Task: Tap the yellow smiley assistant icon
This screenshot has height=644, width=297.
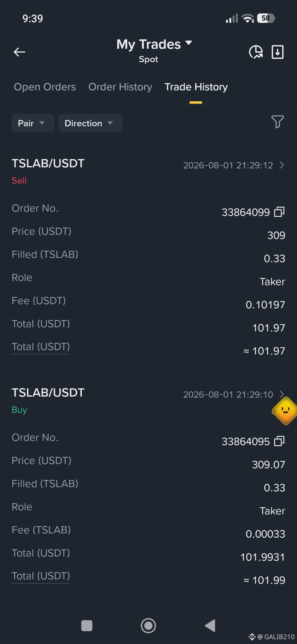Action: coord(285,411)
